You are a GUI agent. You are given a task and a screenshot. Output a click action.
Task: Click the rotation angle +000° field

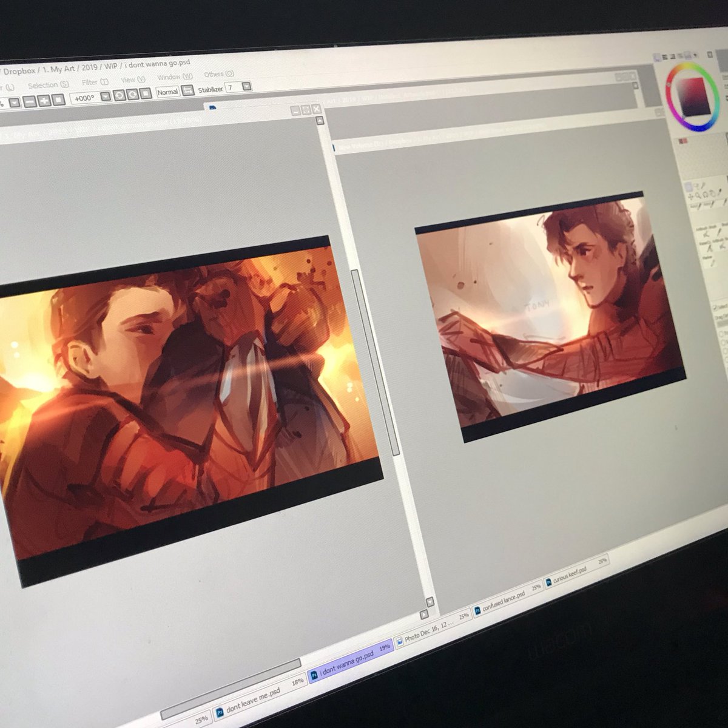click(x=84, y=98)
